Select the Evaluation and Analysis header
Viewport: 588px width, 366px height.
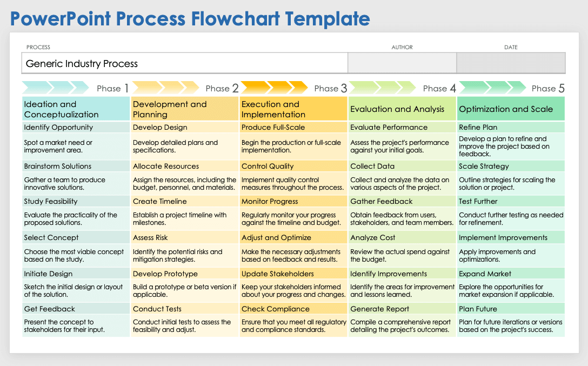tap(402, 109)
